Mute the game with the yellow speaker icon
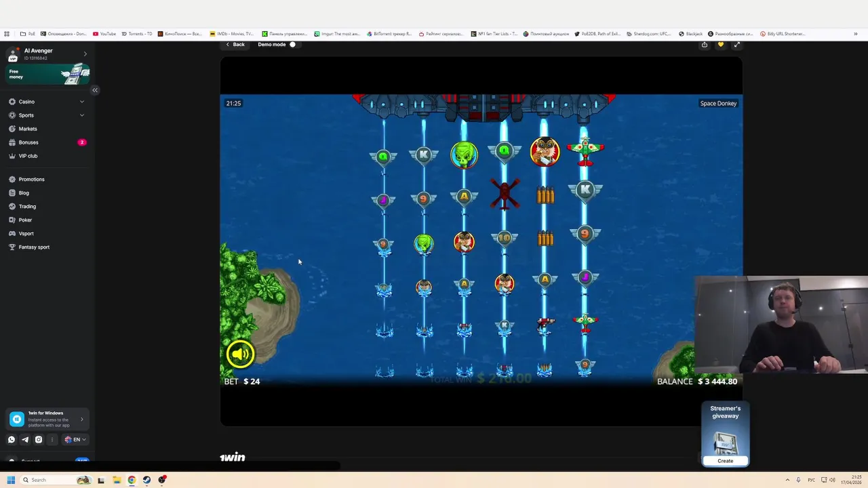The height and width of the screenshot is (488, 868). pos(240,354)
